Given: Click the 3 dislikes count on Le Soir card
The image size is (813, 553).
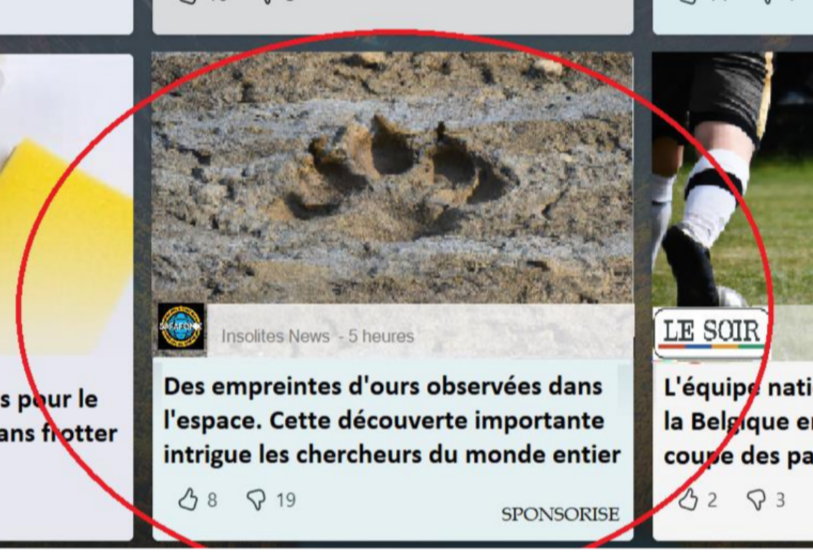Looking at the screenshot, I should tap(780, 500).
